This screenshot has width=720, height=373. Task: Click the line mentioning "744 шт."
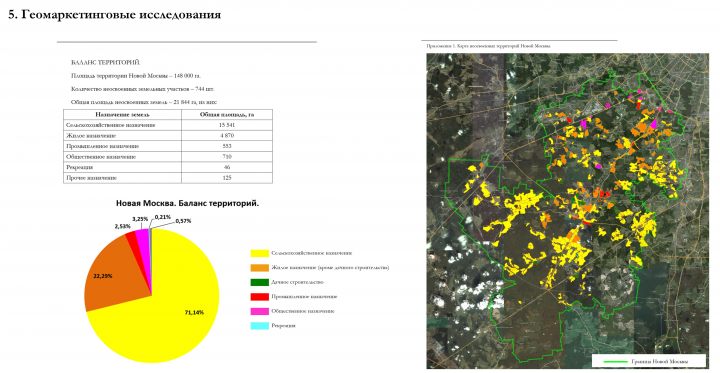pyautogui.click(x=142, y=89)
